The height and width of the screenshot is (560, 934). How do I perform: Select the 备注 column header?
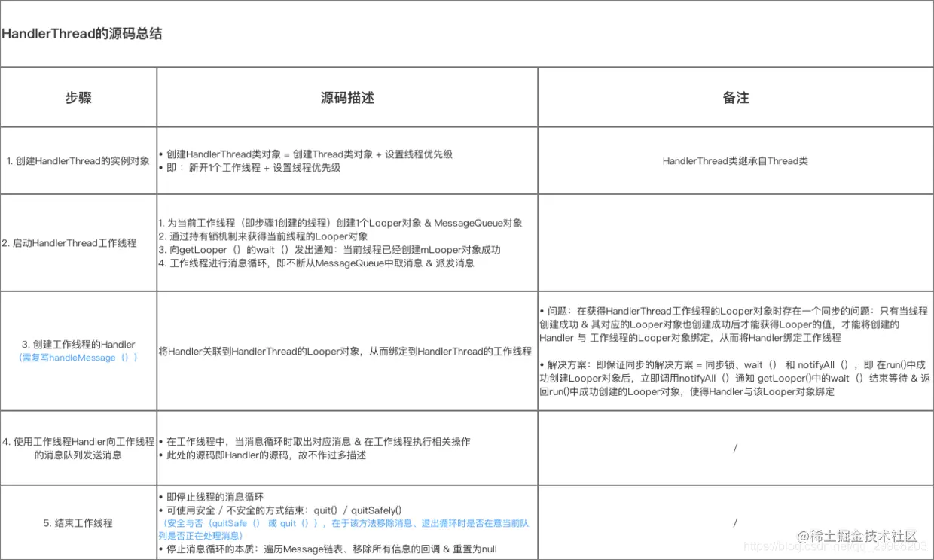point(735,96)
